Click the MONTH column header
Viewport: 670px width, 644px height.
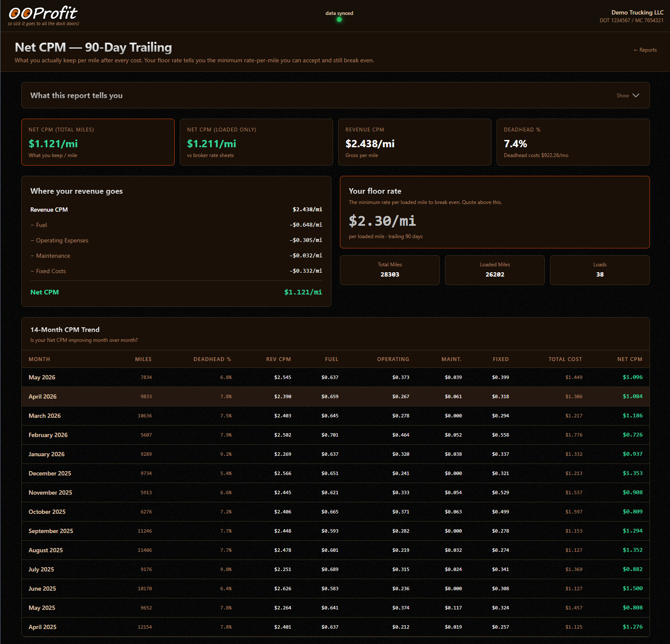point(39,359)
